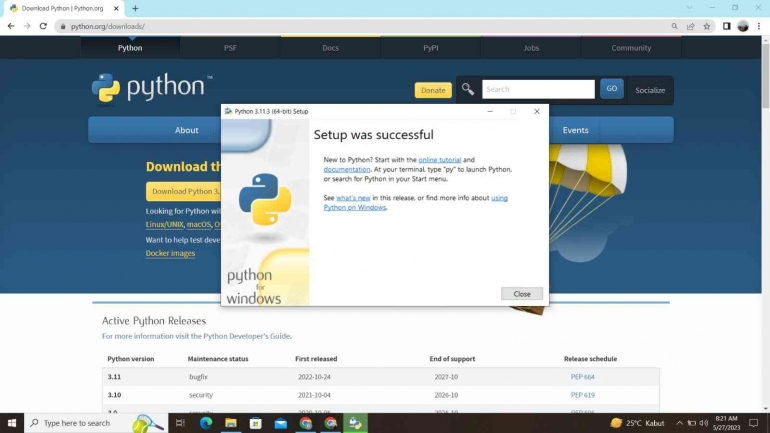Open the weather widget showing 25°C
This screenshot has width=770, height=433.
coord(637,423)
